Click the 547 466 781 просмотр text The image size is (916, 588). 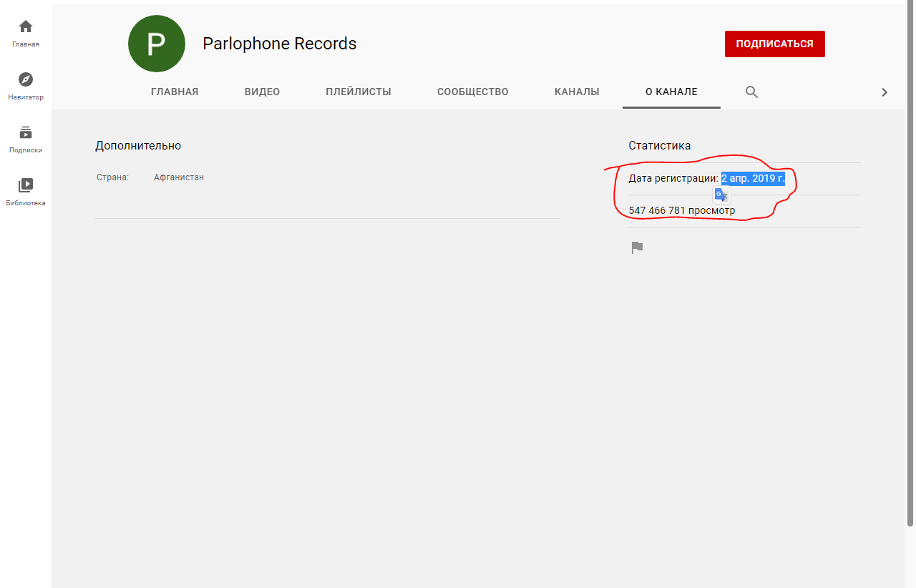coord(682,210)
